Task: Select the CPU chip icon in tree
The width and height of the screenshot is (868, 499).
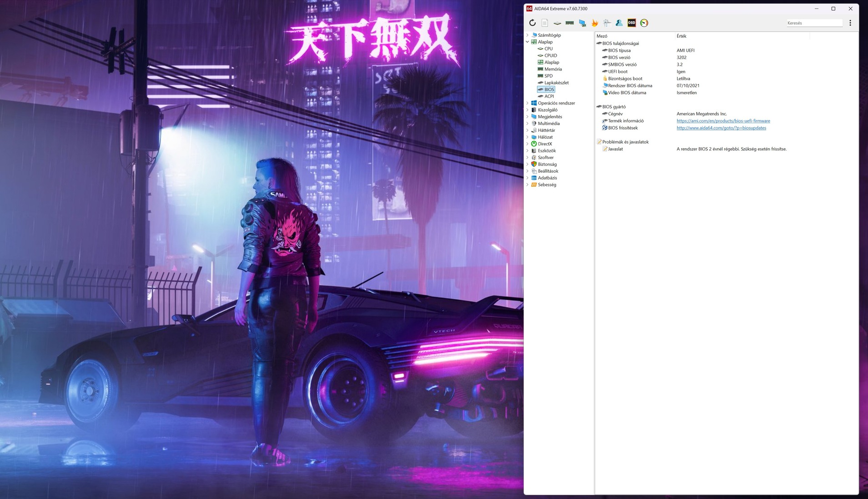Action: [x=540, y=49]
